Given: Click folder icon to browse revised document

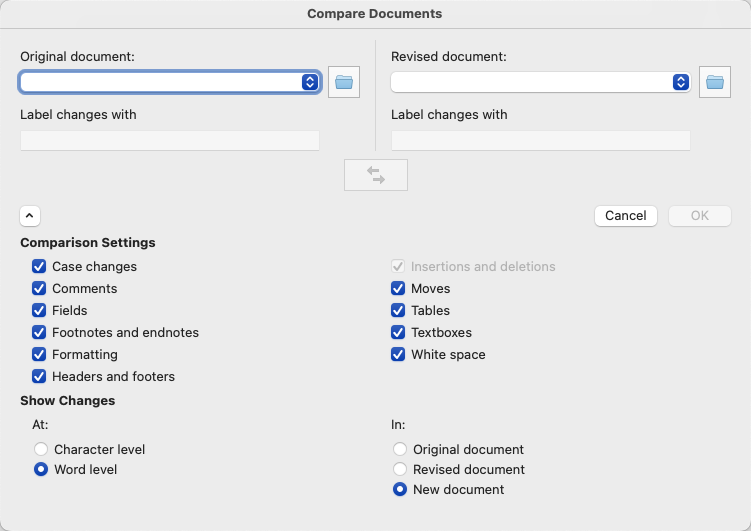Looking at the screenshot, I should click(x=715, y=82).
